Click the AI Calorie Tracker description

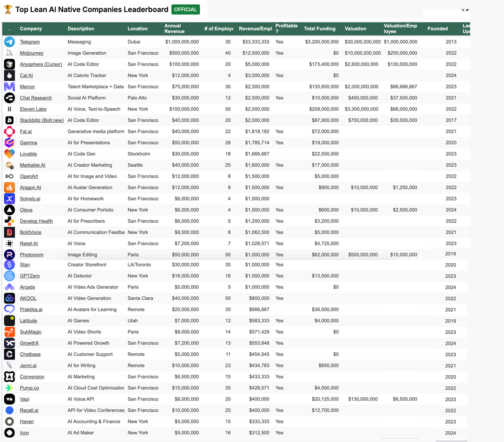(87, 76)
